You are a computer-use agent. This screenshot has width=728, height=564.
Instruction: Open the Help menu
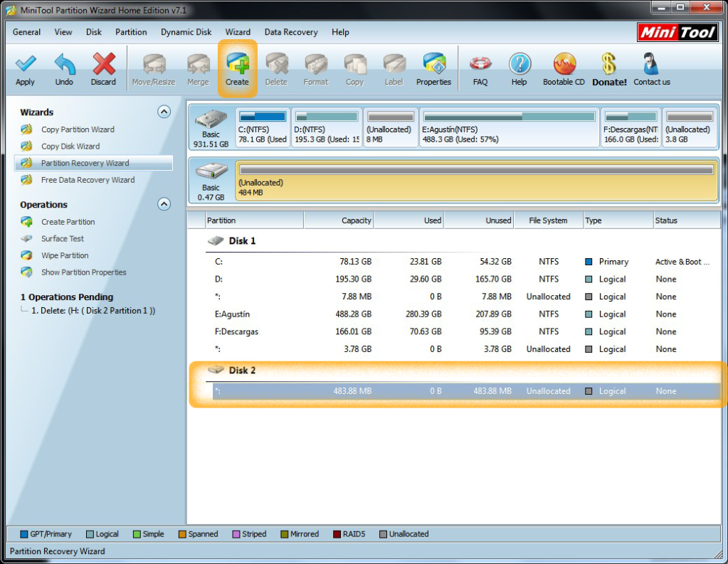pos(340,32)
